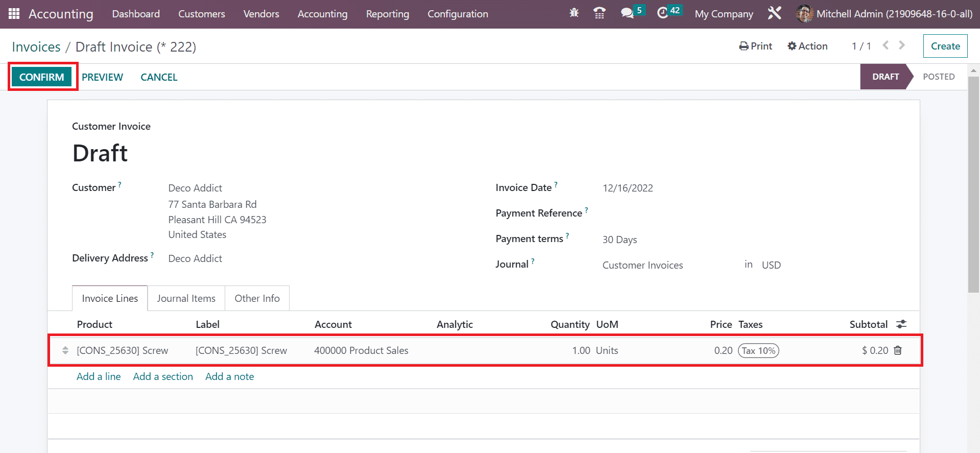Open the activities clock icon
Image resolution: width=980 pixels, height=453 pixels.
point(662,13)
